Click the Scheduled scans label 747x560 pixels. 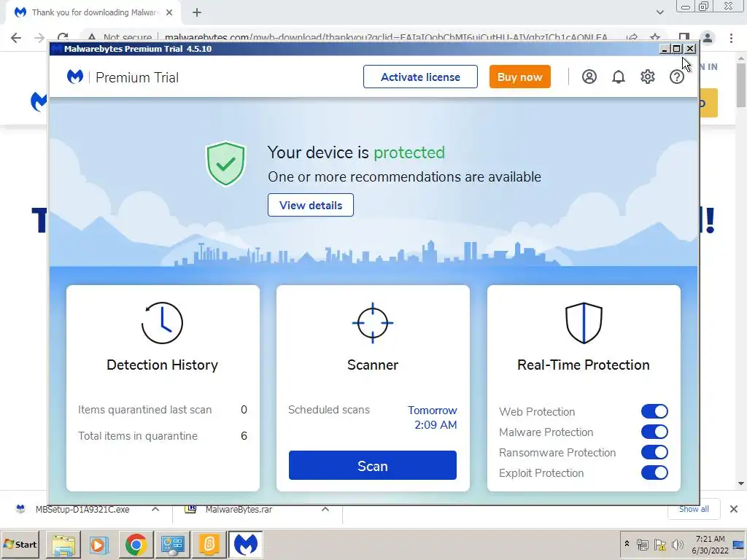pos(329,410)
